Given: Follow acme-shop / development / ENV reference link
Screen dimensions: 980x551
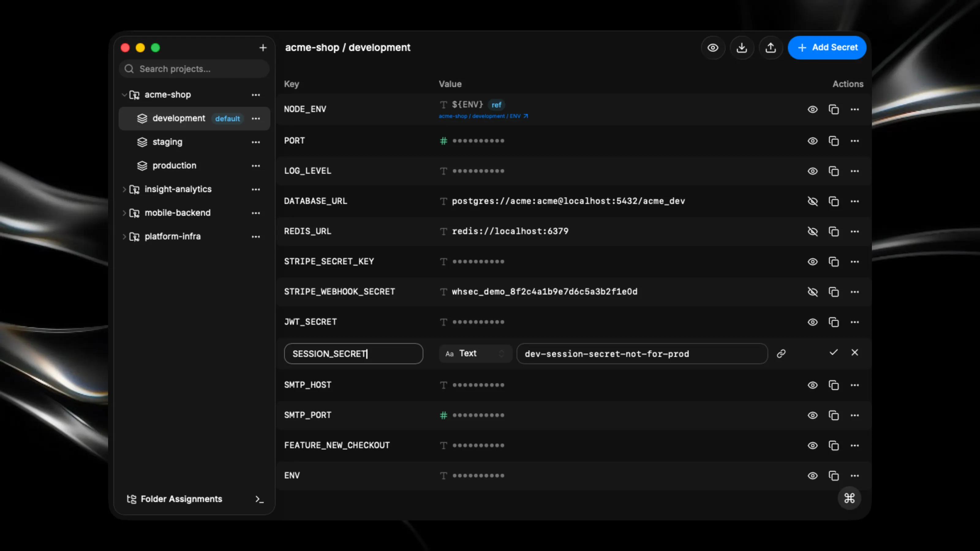Looking at the screenshot, I should (x=483, y=116).
